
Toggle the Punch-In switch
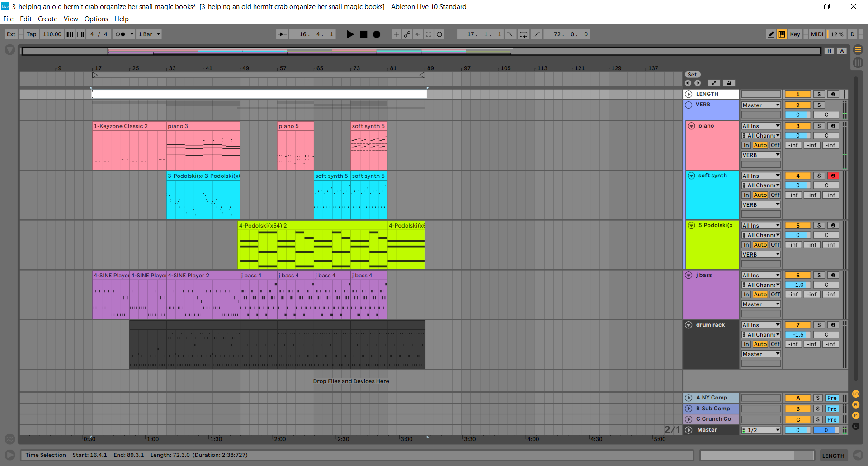point(510,34)
